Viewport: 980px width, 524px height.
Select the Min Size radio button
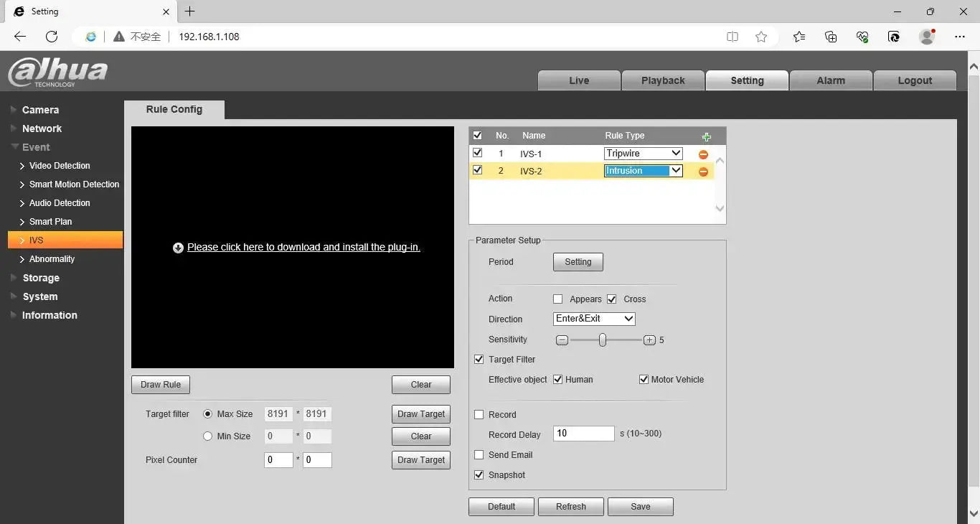point(208,436)
